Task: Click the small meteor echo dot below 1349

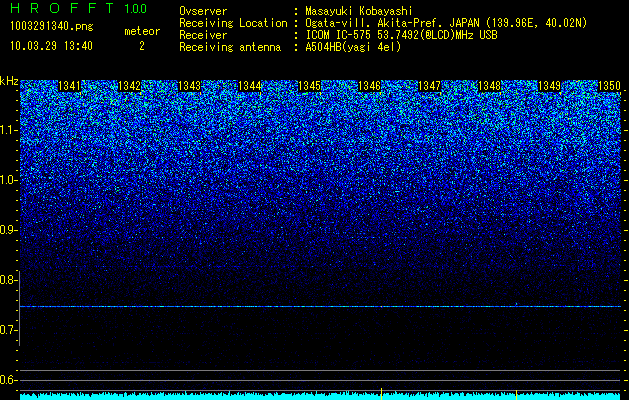Action: click(516, 304)
